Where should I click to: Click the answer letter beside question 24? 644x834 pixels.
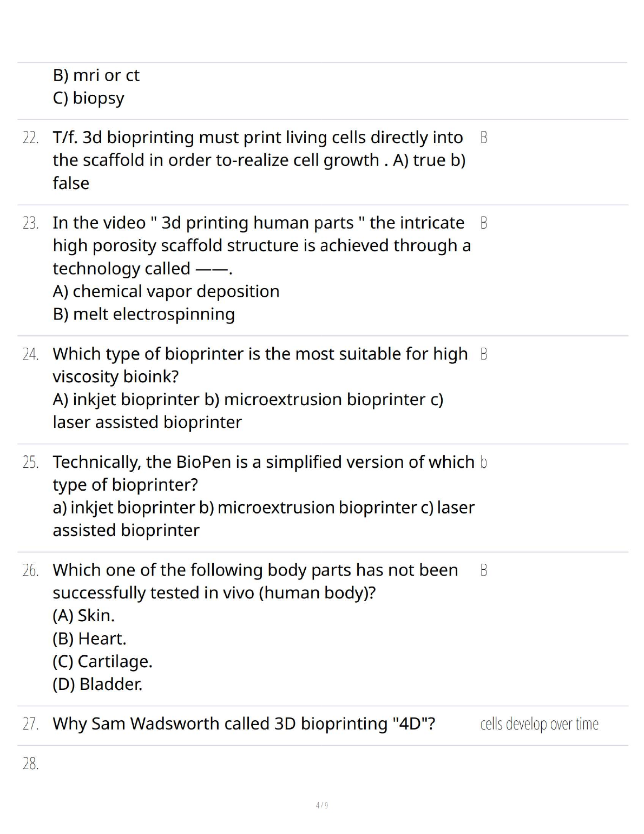[x=483, y=354]
